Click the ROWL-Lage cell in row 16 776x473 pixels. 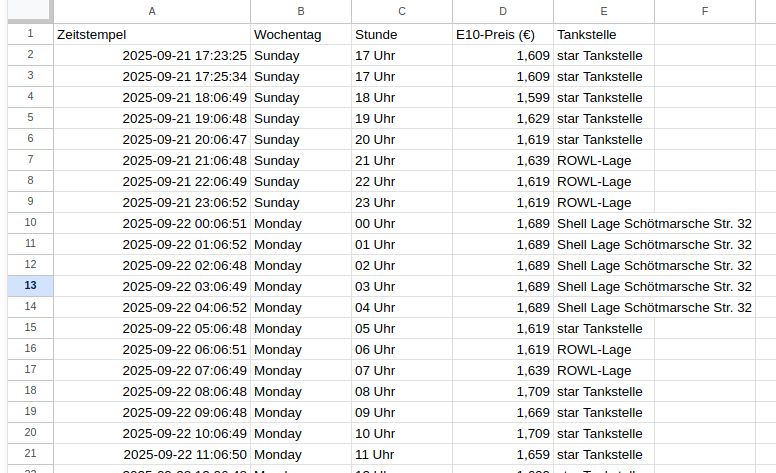tap(604, 349)
